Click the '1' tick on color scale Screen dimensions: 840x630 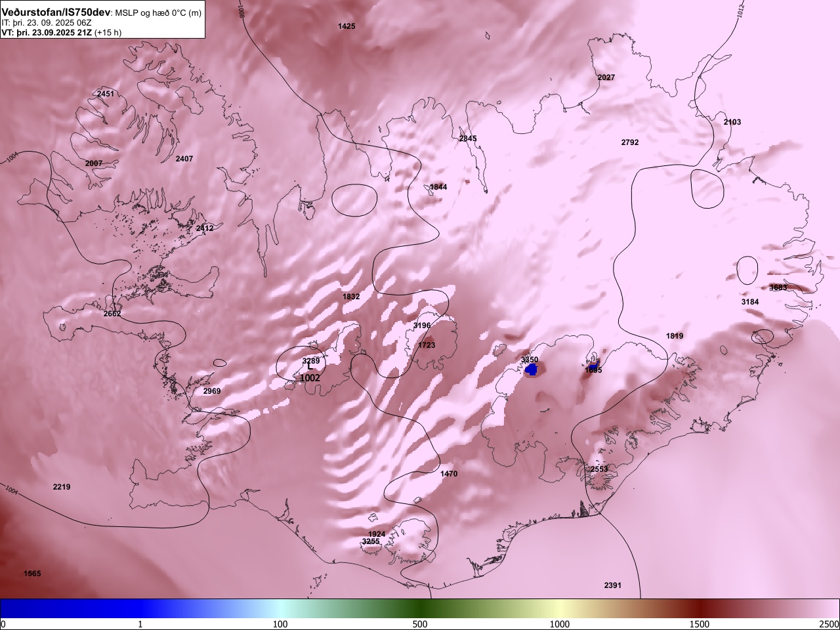pyautogui.click(x=140, y=624)
